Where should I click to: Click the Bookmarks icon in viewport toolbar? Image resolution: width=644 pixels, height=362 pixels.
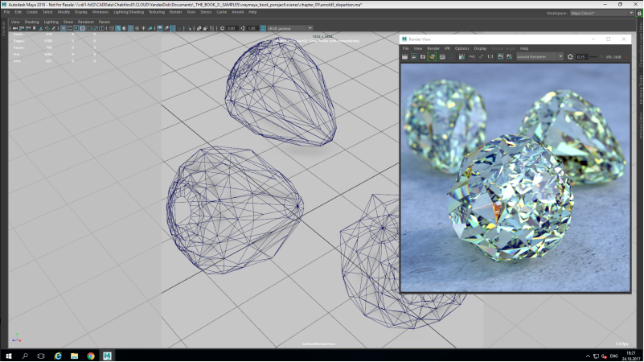point(34,28)
